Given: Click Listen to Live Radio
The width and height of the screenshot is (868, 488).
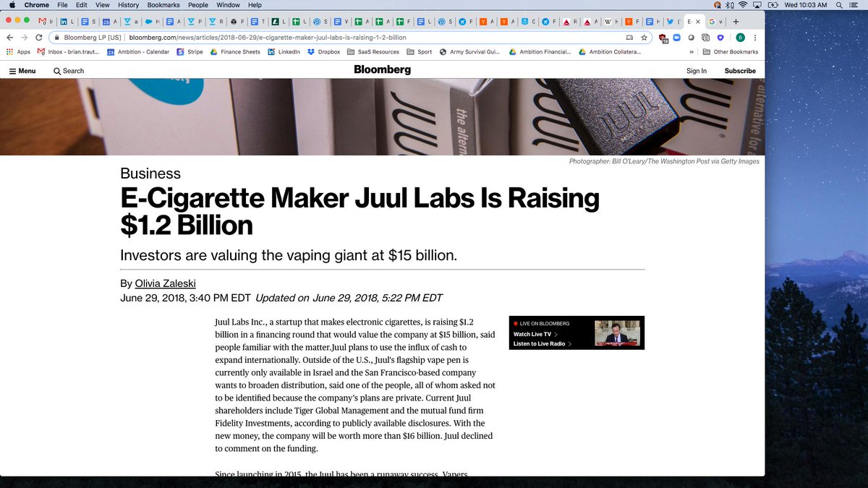Looking at the screenshot, I should (542, 344).
